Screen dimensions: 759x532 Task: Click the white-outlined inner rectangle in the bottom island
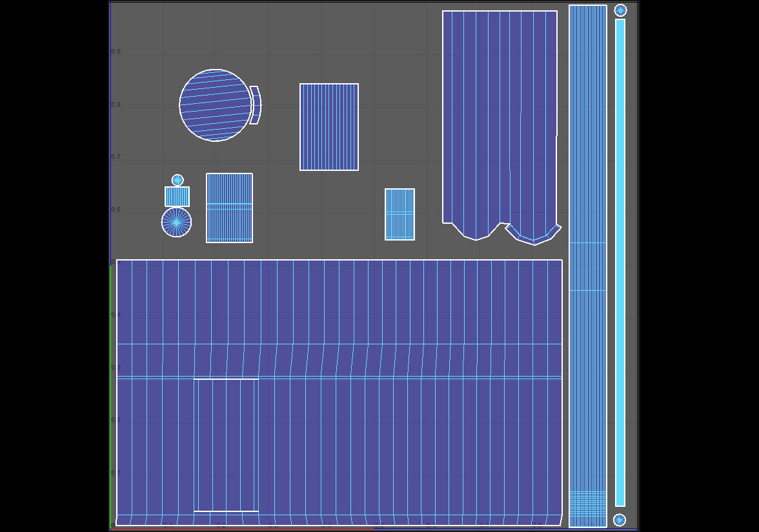tap(226, 445)
